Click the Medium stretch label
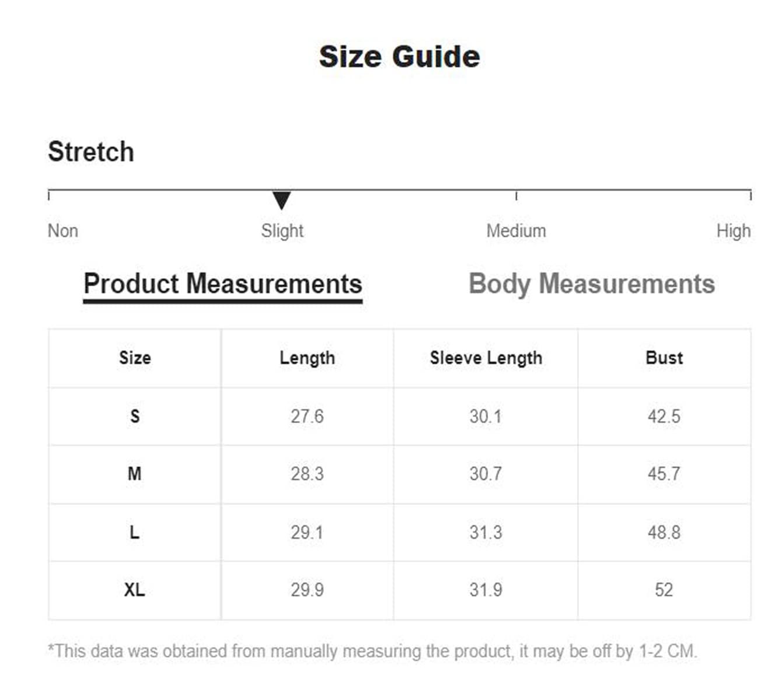The image size is (782, 700). coord(516,231)
